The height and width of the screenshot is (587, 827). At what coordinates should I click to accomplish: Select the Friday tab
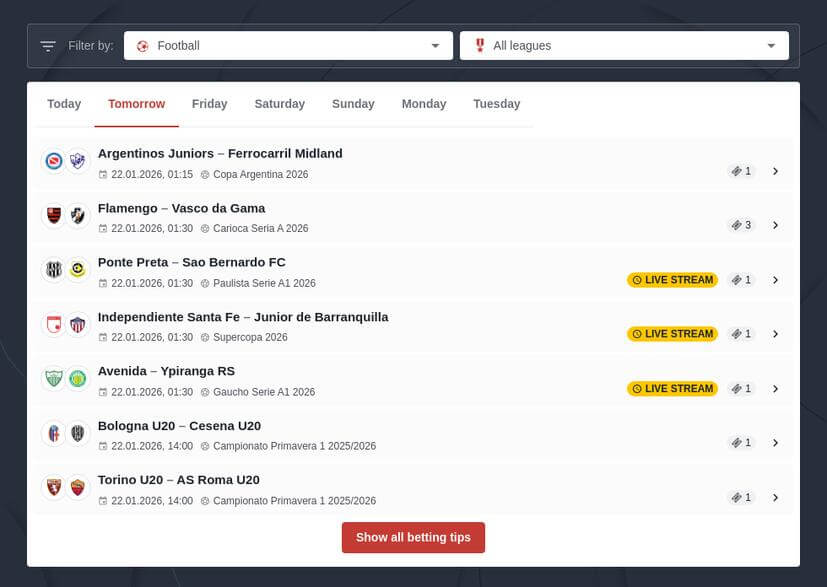tap(209, 104)
